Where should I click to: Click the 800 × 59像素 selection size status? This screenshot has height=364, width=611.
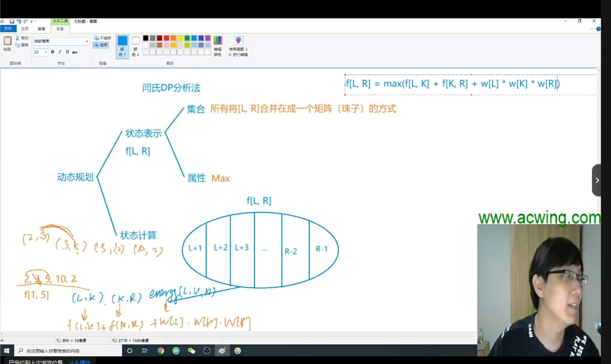point(72,340)
